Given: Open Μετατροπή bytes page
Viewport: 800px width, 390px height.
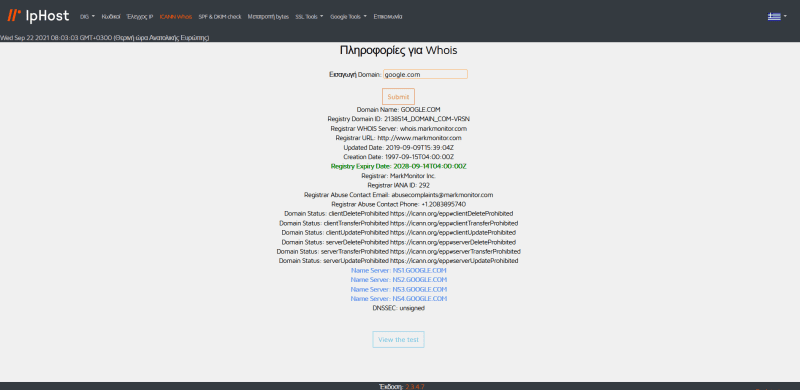Looking at the screenshot, I should [268, 16].
